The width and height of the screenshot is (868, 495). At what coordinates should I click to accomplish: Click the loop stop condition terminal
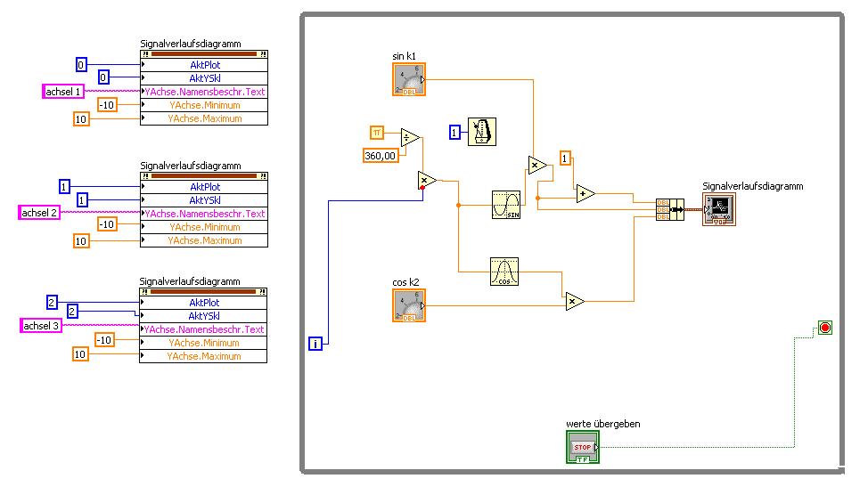tap(825, 328)
